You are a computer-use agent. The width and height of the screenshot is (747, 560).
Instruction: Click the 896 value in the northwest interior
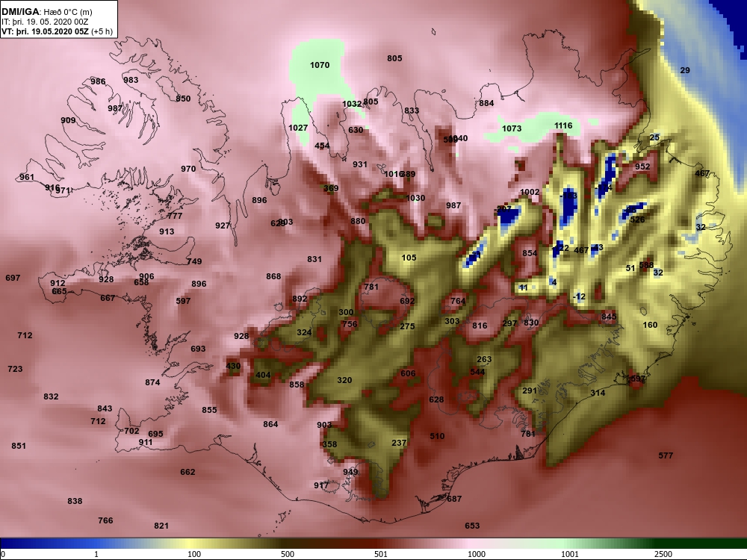click(259, 200)
